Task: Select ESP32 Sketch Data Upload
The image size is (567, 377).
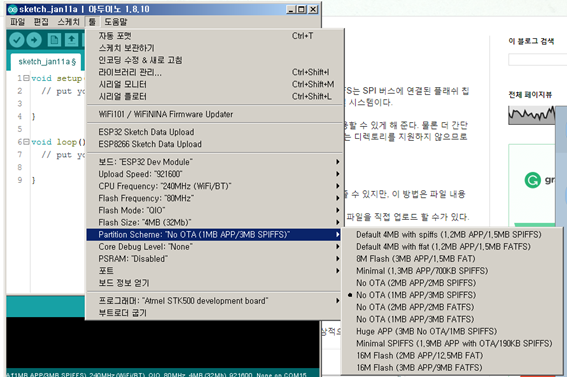Action: coord(215,132)
